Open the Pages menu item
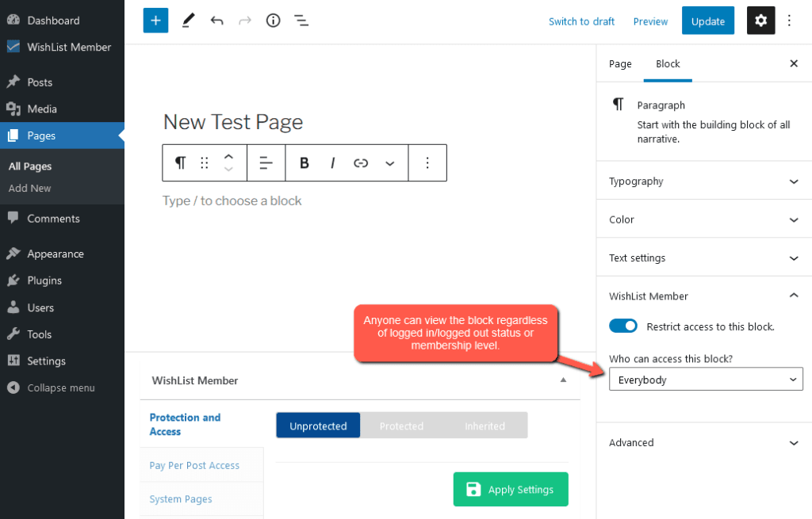812x519 pixels. tap(62, 135)
